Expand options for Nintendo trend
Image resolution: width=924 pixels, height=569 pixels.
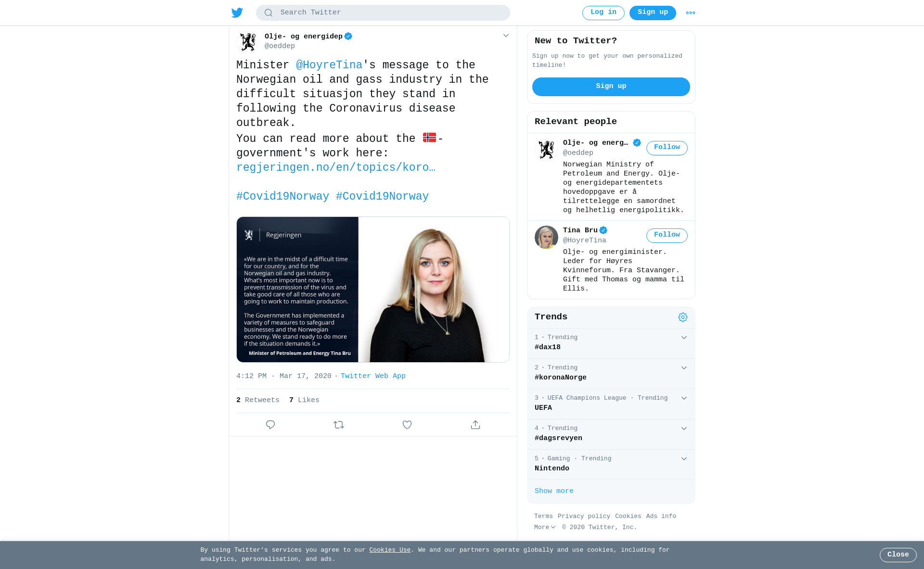tap(684, 459)
